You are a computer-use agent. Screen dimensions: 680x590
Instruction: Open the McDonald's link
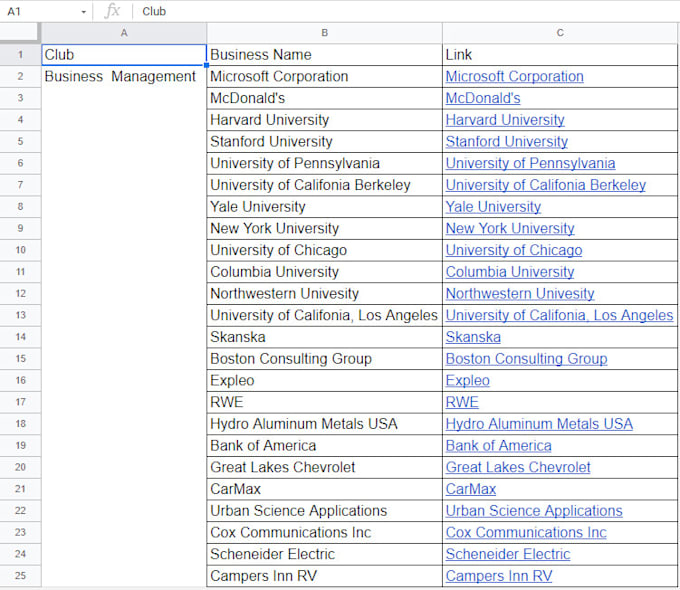coord(483,98)
